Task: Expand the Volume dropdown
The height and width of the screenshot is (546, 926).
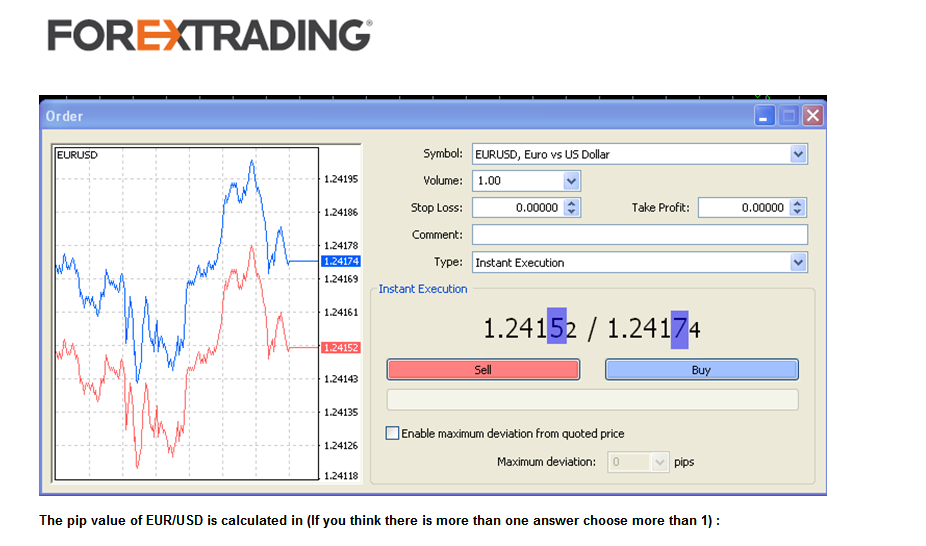Action: click(571, 181)
